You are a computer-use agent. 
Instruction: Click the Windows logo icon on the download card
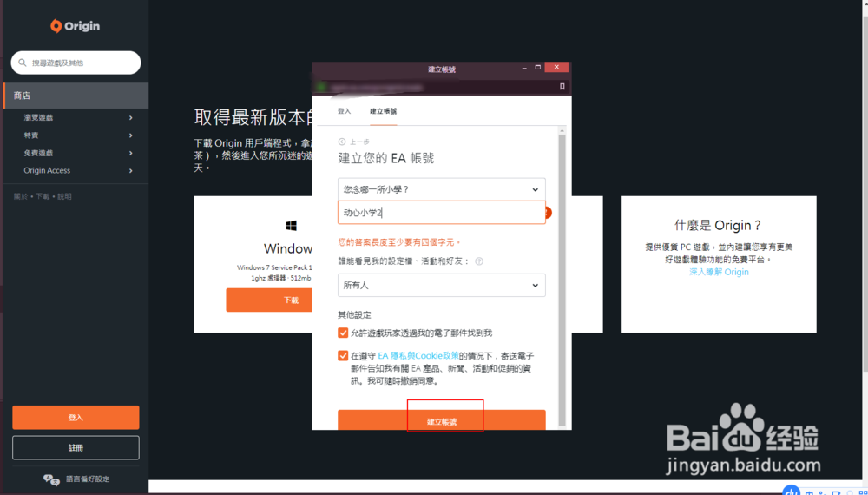coord(291,225)
